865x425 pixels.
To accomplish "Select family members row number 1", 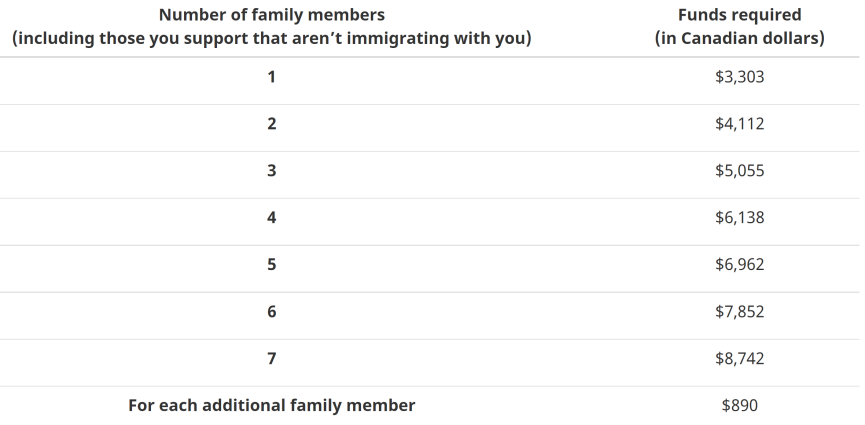I will (x=271, y=77).
